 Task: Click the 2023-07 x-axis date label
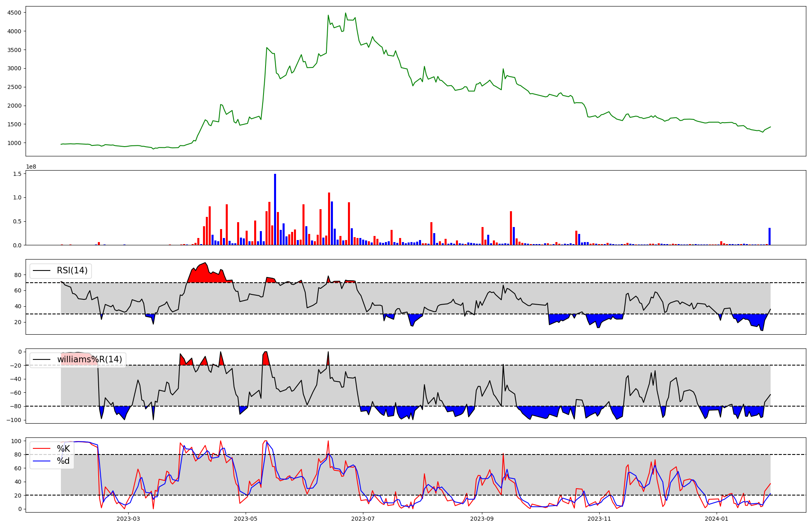(x=363, y=519)
